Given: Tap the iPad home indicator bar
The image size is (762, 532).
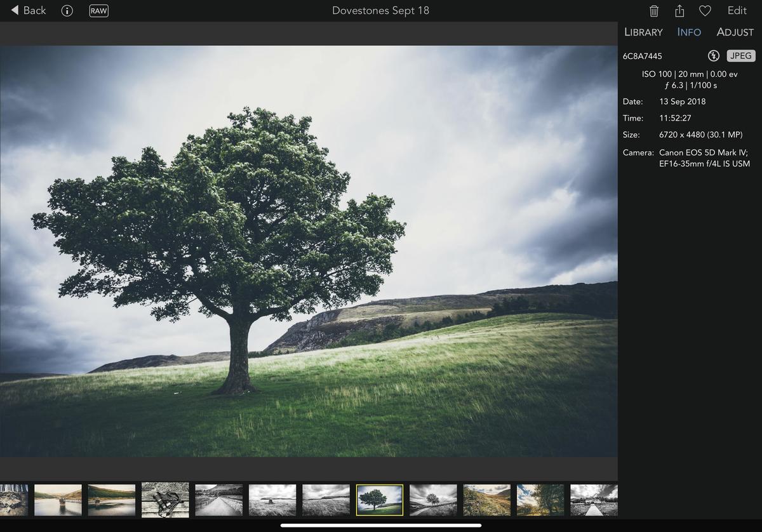Looking at the screenshot, I should coord(381,525).
